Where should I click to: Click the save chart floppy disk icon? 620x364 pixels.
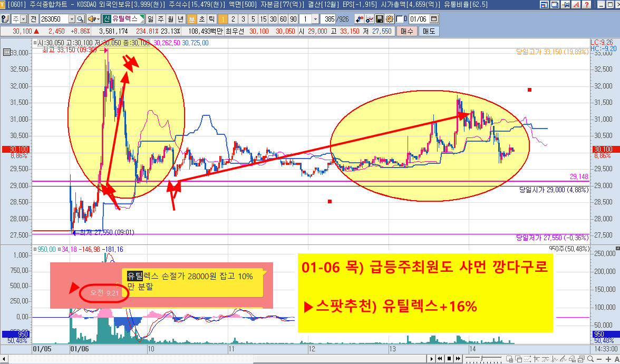pos(380,19)
